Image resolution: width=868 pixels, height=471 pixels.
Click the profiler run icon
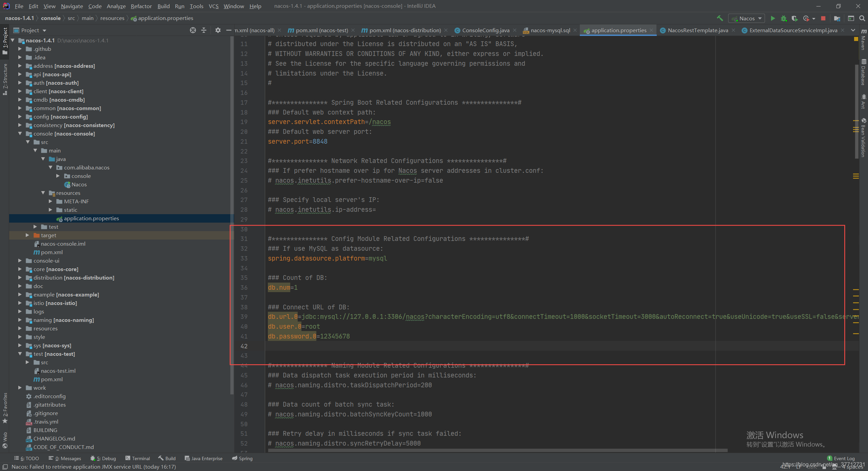806,18
